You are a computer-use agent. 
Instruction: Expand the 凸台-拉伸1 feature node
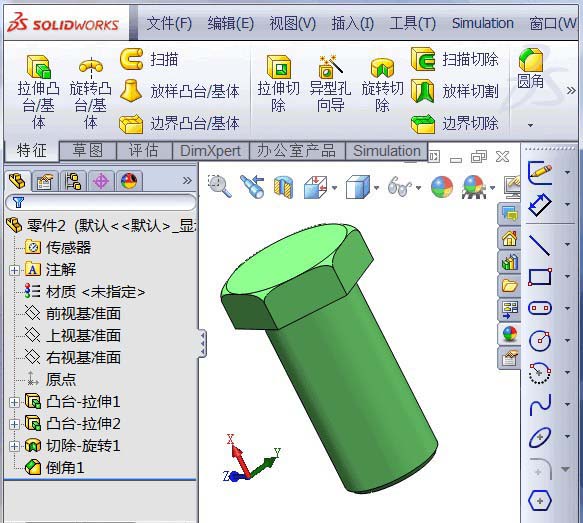pos(14,402)
